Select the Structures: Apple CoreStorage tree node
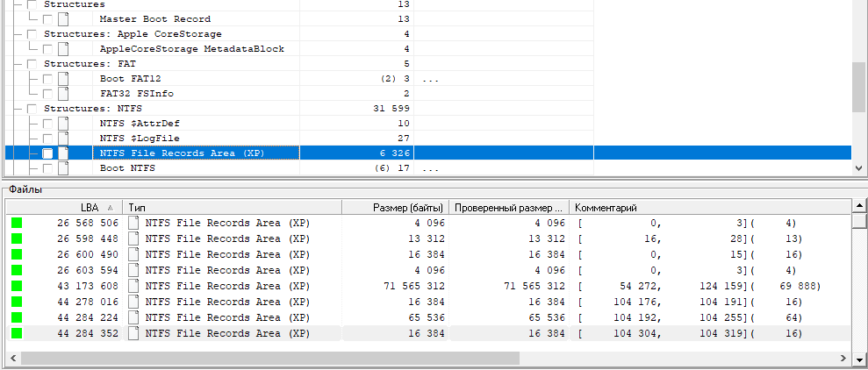This screenshot has width=868, height=370. (133, 34)
